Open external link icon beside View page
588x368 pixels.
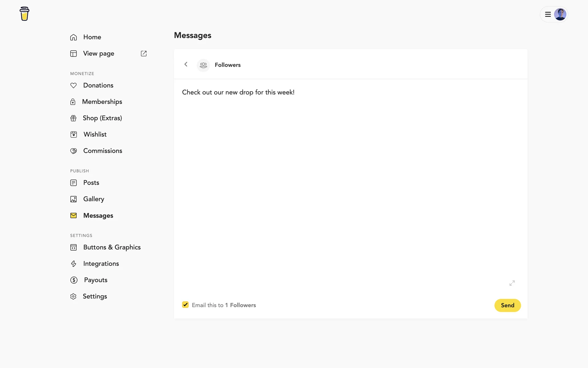point(144,54)
